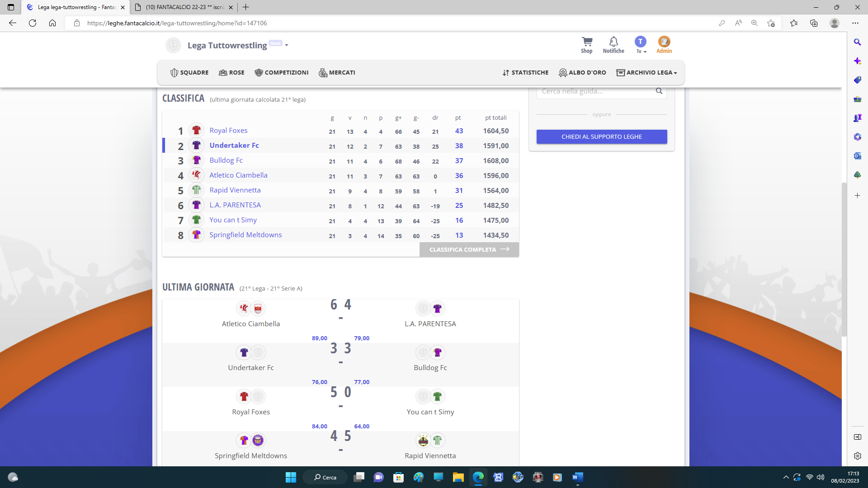Click the 5 - 0 match score
This screenshot has width=868, height=488.
pyautogui.click(x=340, y=397)
